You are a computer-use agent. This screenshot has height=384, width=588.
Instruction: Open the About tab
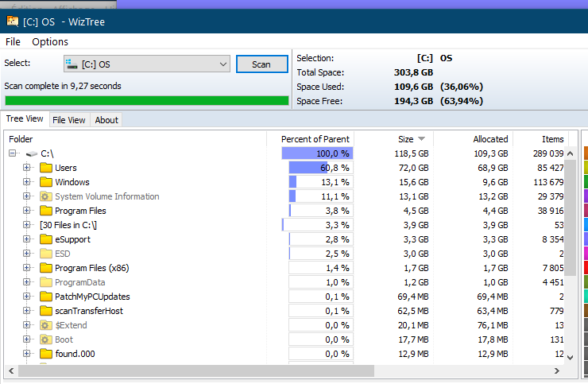pyautogui.click(x=106, y=120)
